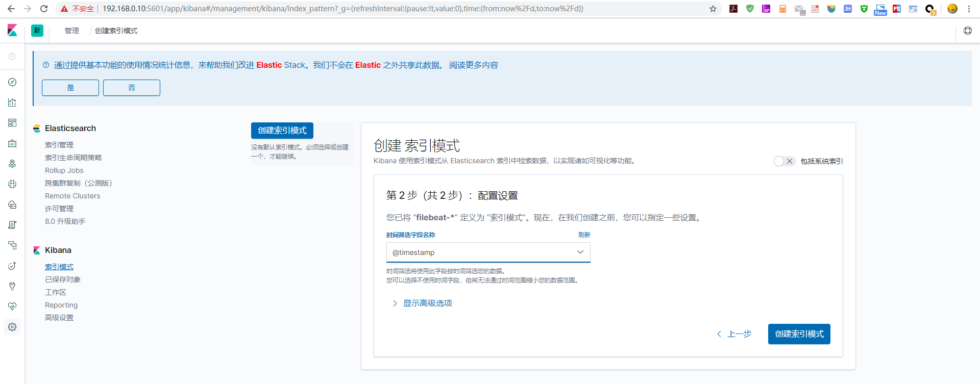Click the Yes button in telemetry banner

click(70, 88)
